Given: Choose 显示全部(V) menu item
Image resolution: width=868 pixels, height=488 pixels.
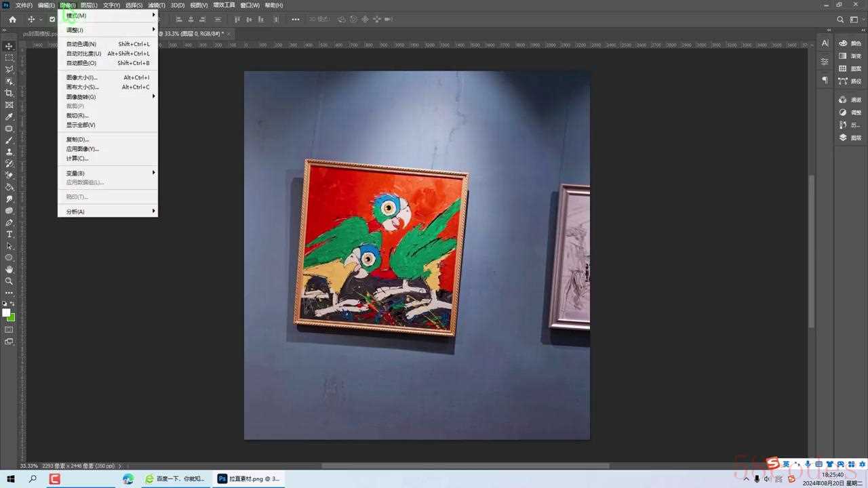Looking at the screenshot, I should 108,125.
